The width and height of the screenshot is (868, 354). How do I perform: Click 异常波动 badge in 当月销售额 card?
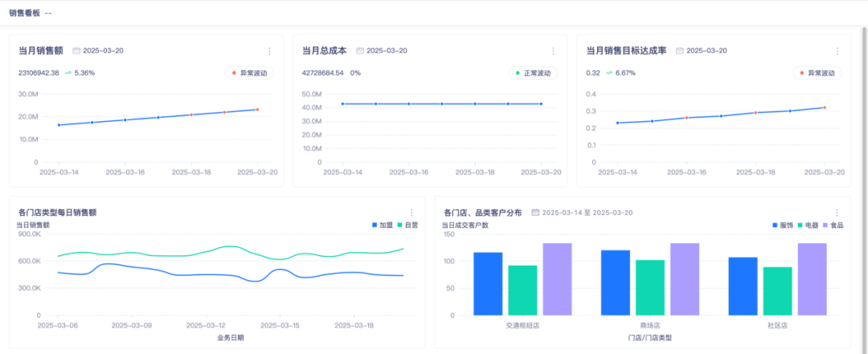pyautogui.click(x=249, y=73)
